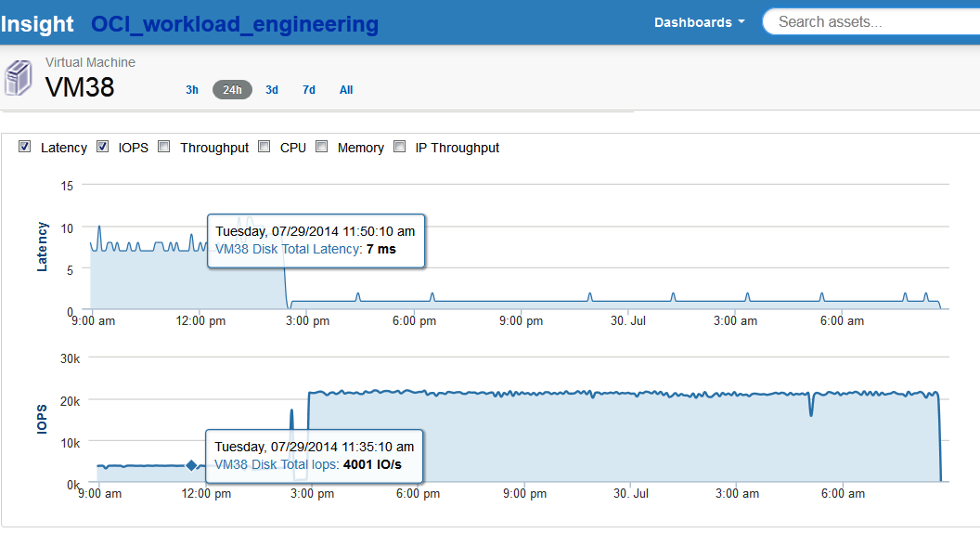
Task: Click VM38 Disk Total Latency tooltip link
Action: [x=287, y=249]
